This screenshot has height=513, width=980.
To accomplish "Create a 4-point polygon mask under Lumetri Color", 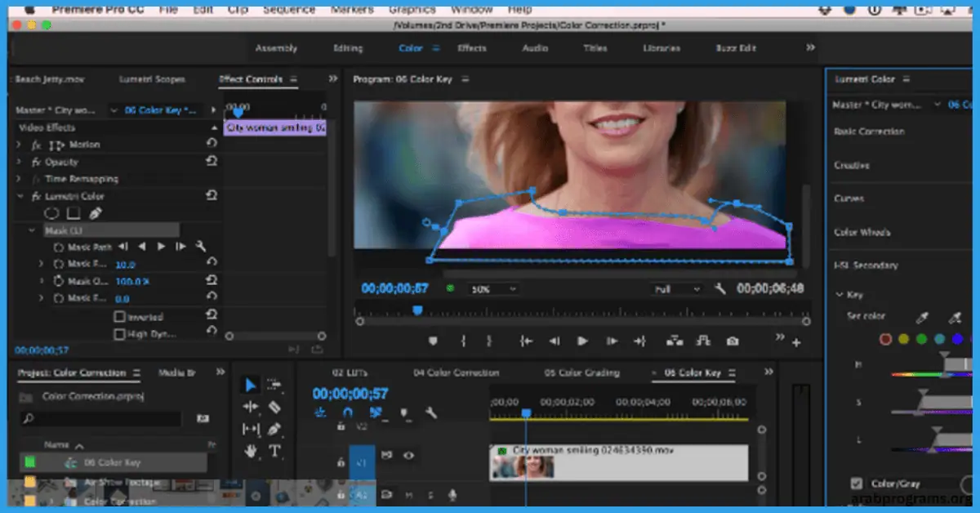I will [73, 213].
